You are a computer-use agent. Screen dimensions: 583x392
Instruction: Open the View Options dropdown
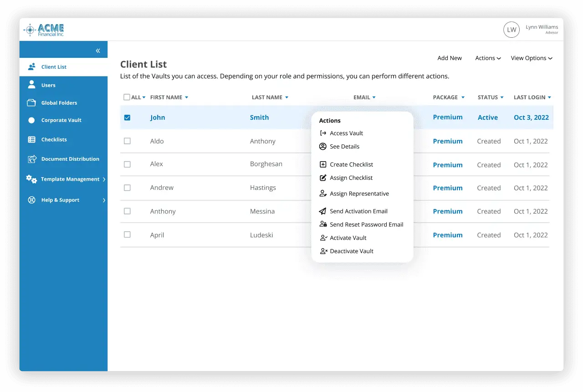pyautogui.click(x=532, y=58)
